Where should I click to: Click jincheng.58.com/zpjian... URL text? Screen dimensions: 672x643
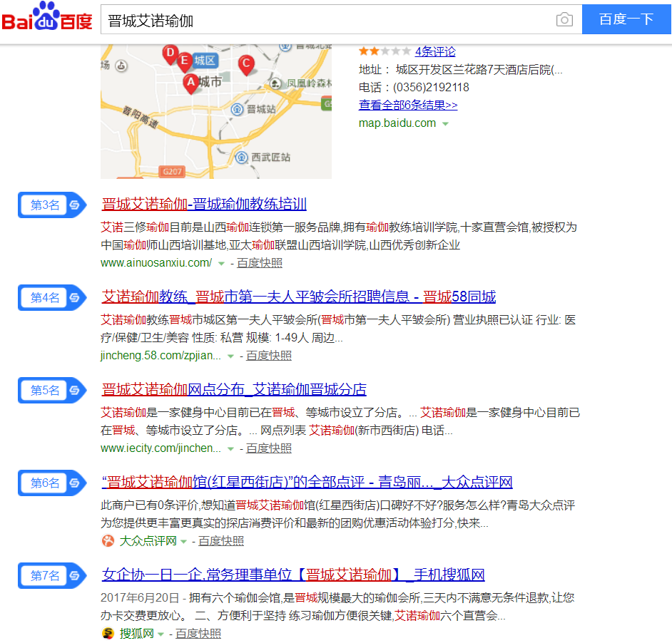[161, 356]
